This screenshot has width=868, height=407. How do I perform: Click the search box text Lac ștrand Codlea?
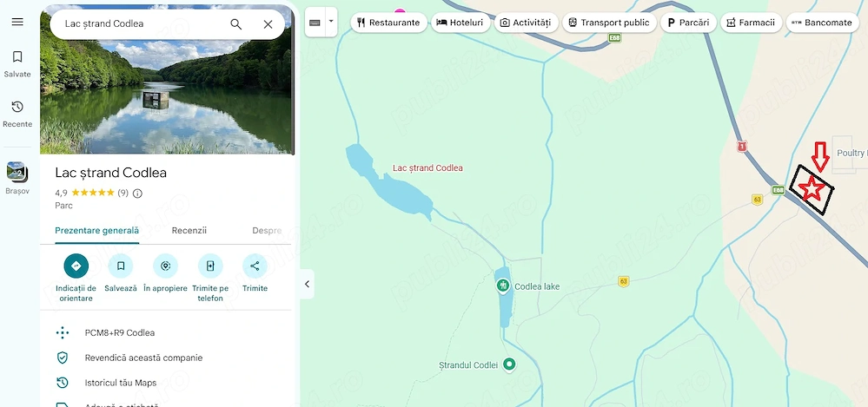pos(104,23)
